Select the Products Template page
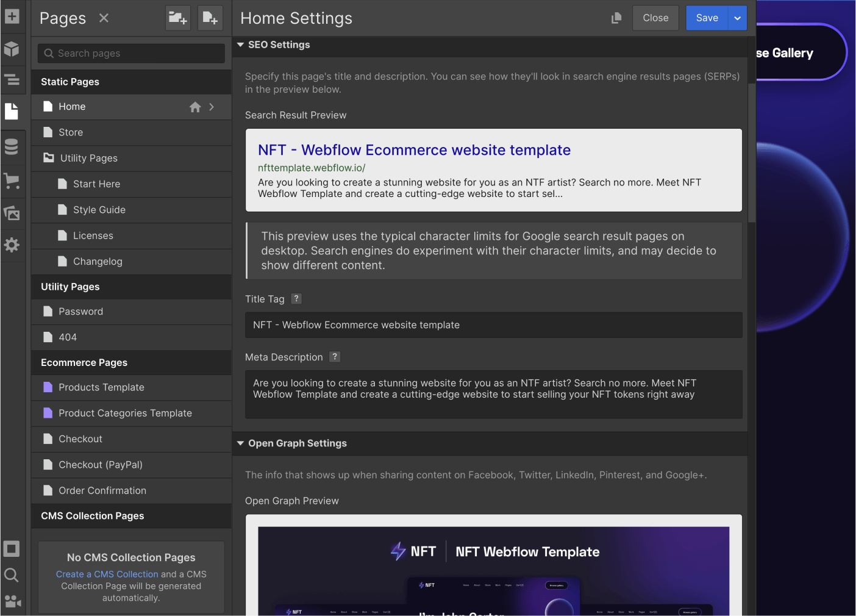The width and height of the screenshot is (856, 616). click(x=101, y=387)
